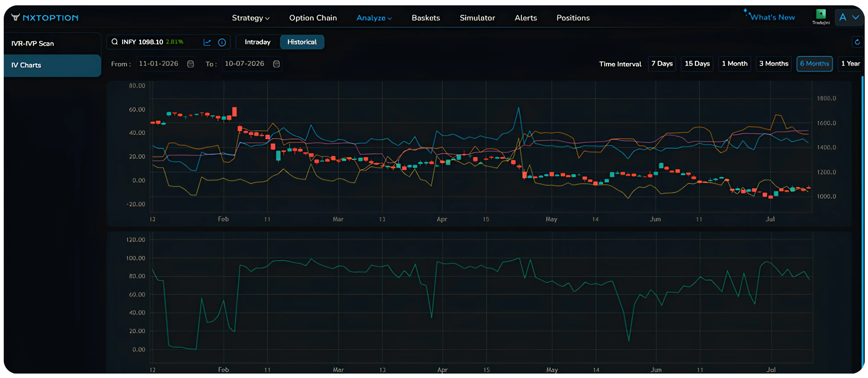
Task: Open the To date calendar icon
Action: (x=276, y=64)
